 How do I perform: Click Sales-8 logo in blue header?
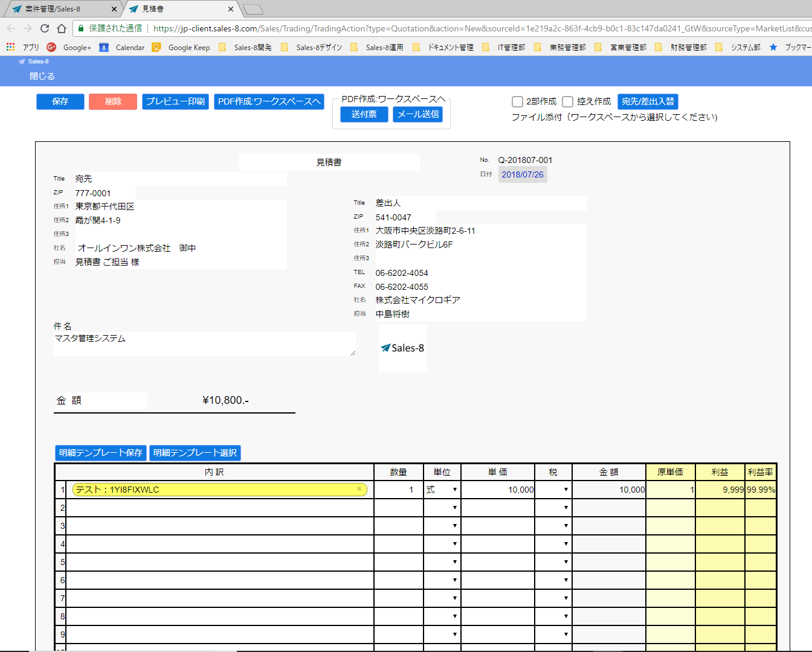click(34, 62)
